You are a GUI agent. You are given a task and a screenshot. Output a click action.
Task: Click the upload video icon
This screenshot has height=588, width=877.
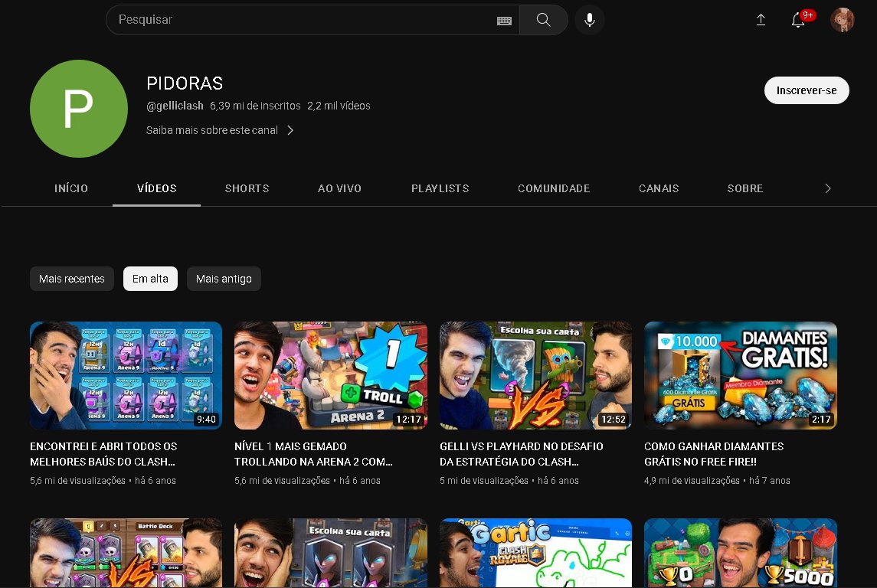[x=761, y=20]
